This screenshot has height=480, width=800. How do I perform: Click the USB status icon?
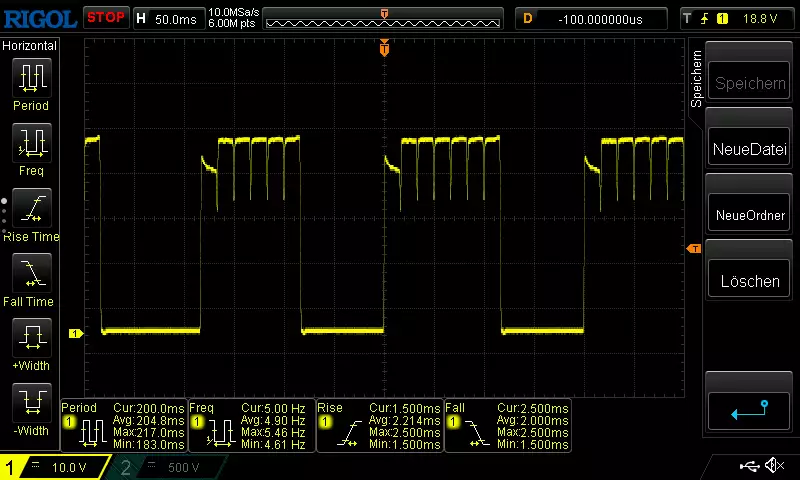(749, 466)
